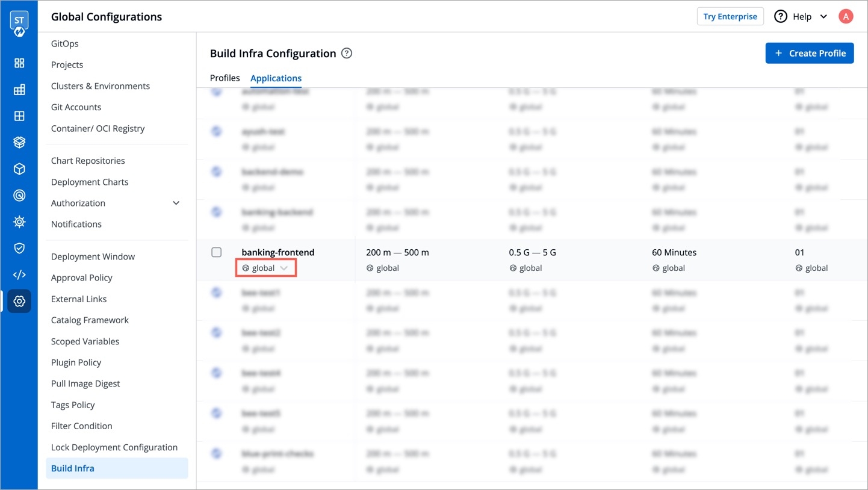Click the banking-frontend application name
Screen dimensions: 868x490
pyautogui.click(x=278, y=252)
